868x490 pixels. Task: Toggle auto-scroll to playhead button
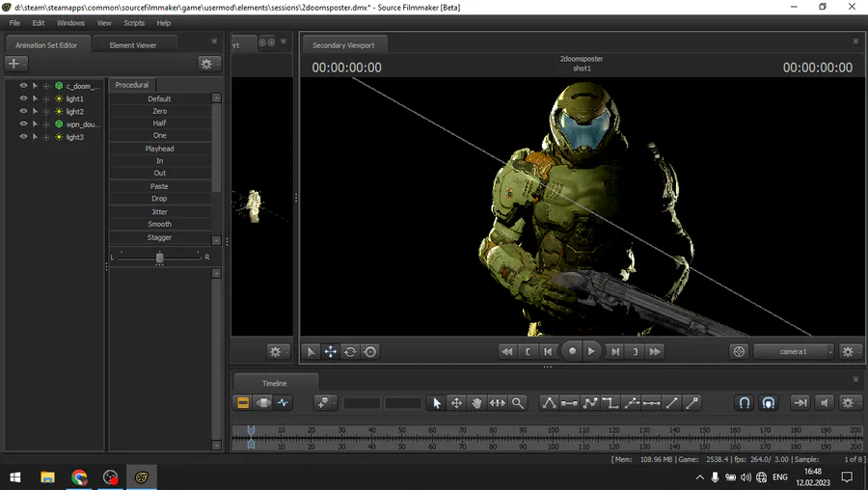[800, 403]
